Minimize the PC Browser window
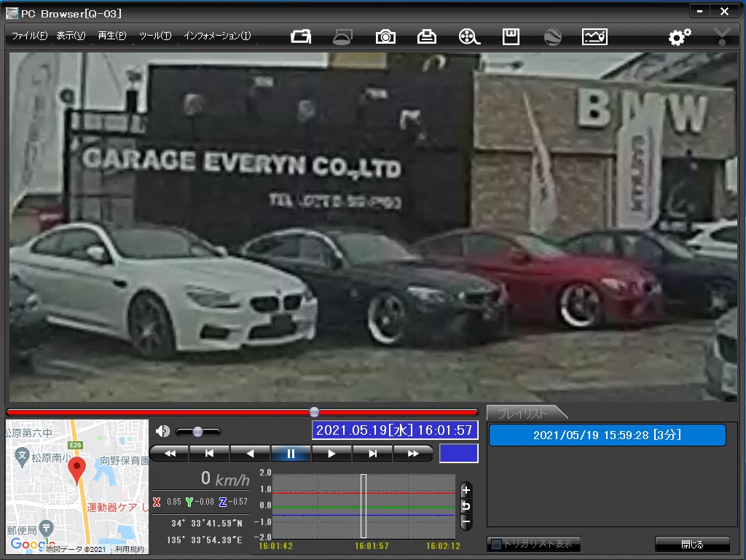This screenshot has width=746, height=560. (x=700, y=11)
